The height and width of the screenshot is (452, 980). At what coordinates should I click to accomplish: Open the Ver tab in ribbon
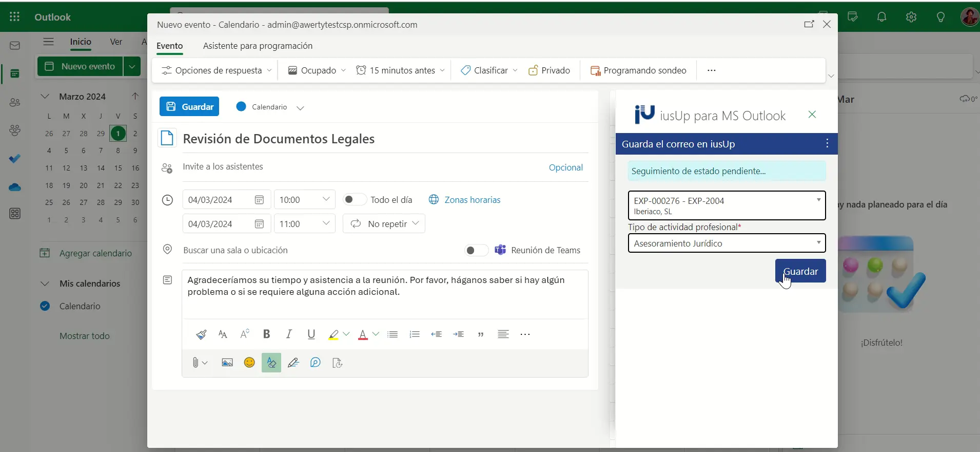(116, 42)
